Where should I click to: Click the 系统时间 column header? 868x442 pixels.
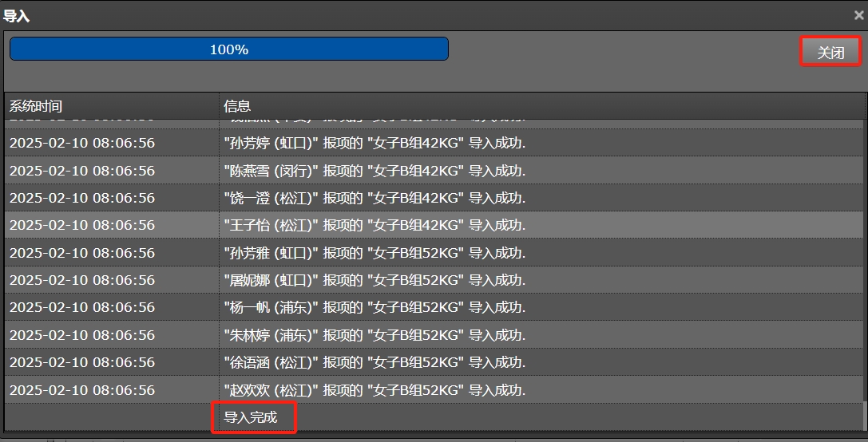[x=112, y=106]
